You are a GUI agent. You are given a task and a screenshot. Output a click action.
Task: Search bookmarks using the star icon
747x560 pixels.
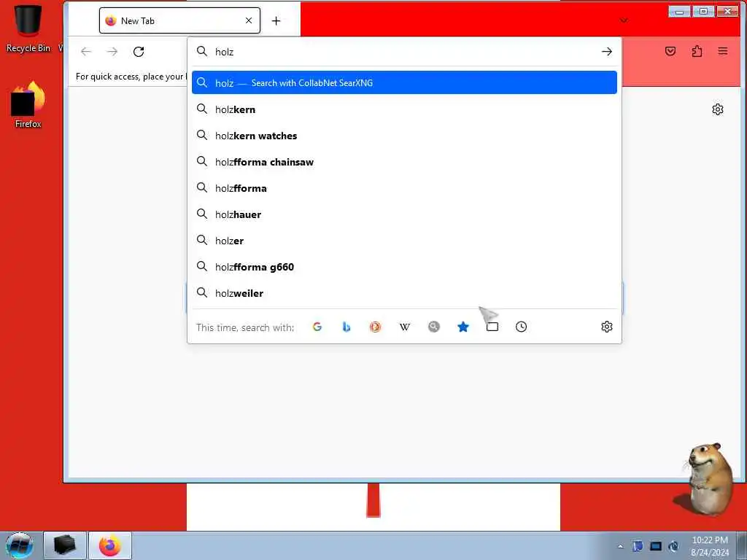[463, 327]
